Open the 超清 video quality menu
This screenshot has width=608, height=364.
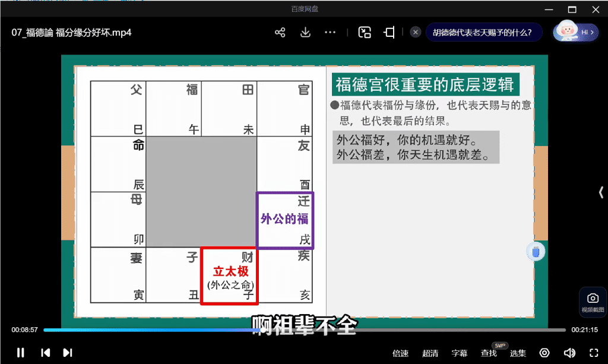[x=430, y=353]
